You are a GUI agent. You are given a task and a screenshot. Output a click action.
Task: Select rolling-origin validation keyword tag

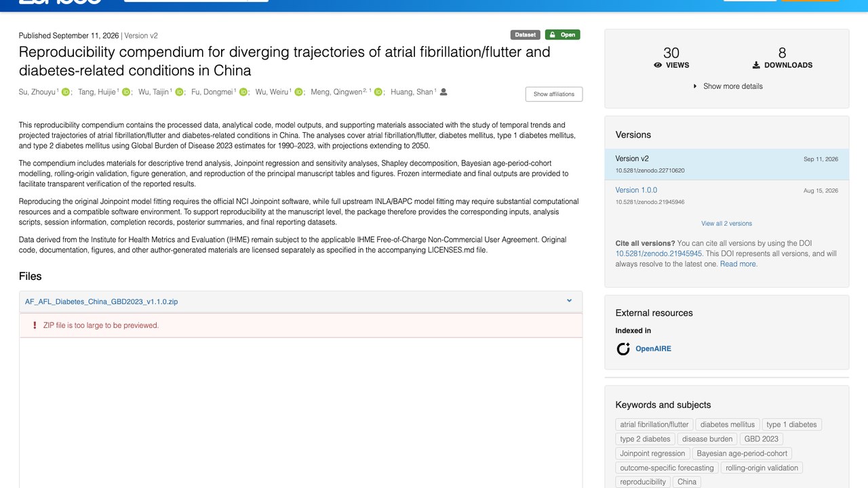pos(762,468)
